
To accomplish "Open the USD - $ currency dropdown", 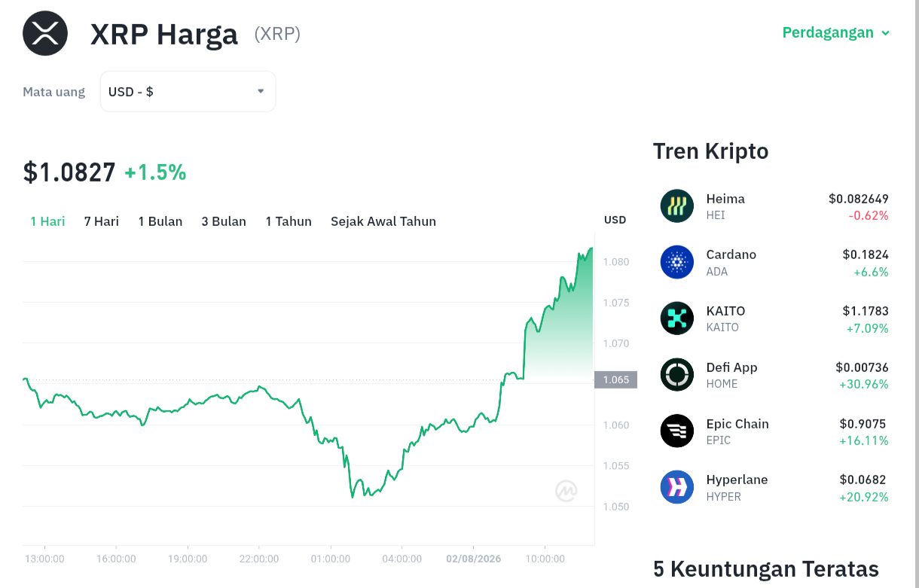I will click(188, 92).
